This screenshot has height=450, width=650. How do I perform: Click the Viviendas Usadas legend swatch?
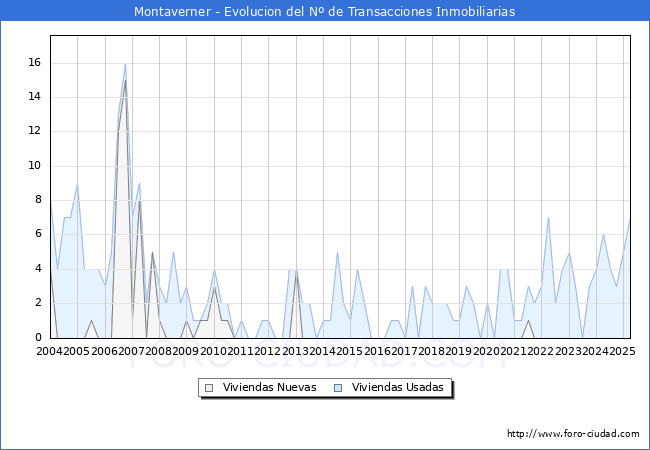click(339, 388)
